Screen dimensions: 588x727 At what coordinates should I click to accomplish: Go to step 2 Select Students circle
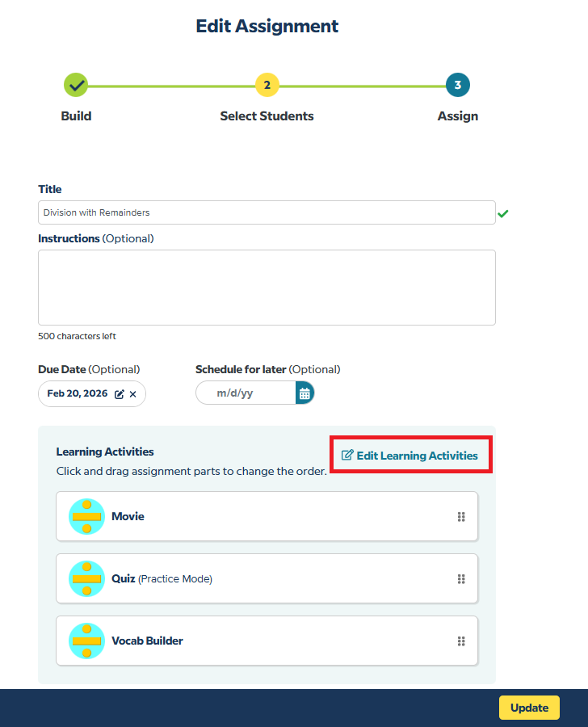267,84
